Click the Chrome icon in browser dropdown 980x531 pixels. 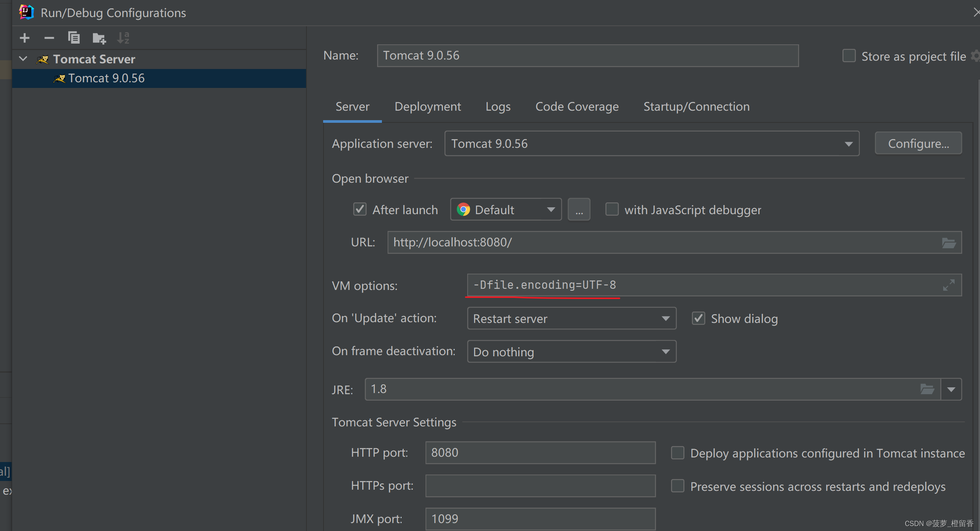coord(463,210)
